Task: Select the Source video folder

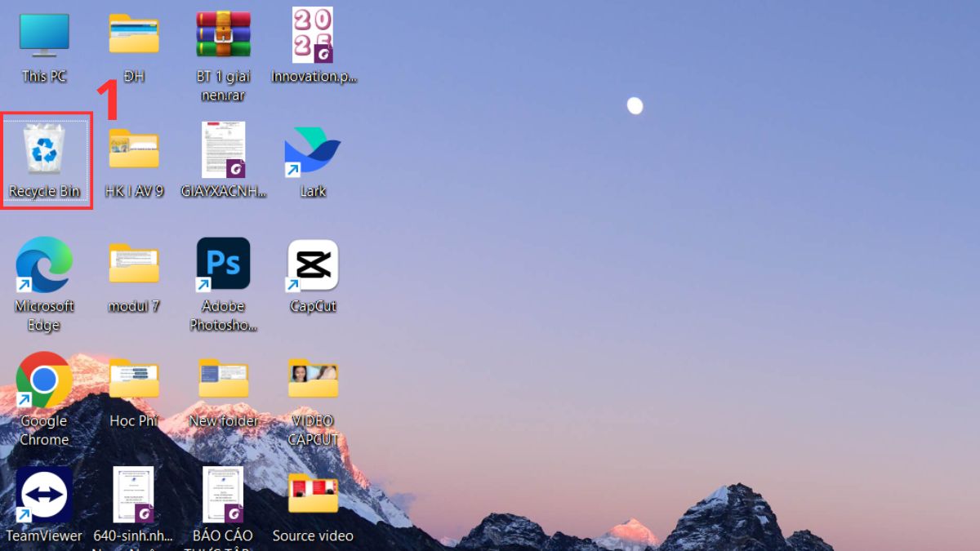Action: [313, 495]
